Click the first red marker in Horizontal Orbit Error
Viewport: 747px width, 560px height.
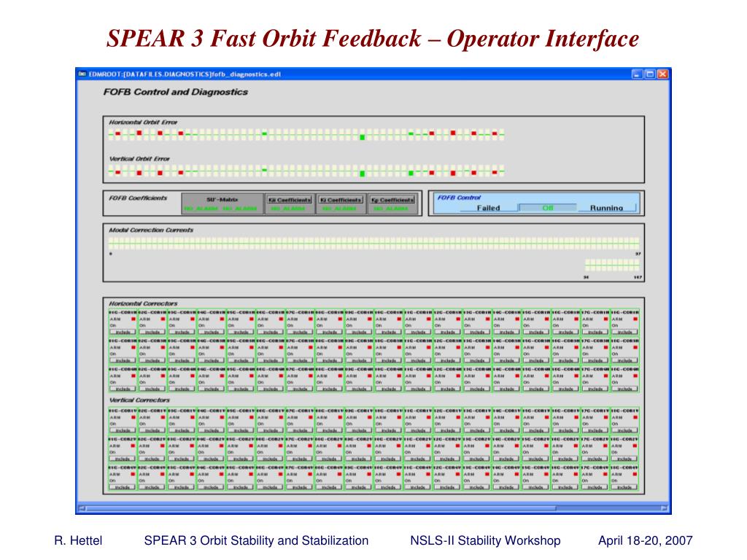coord(118,134)
